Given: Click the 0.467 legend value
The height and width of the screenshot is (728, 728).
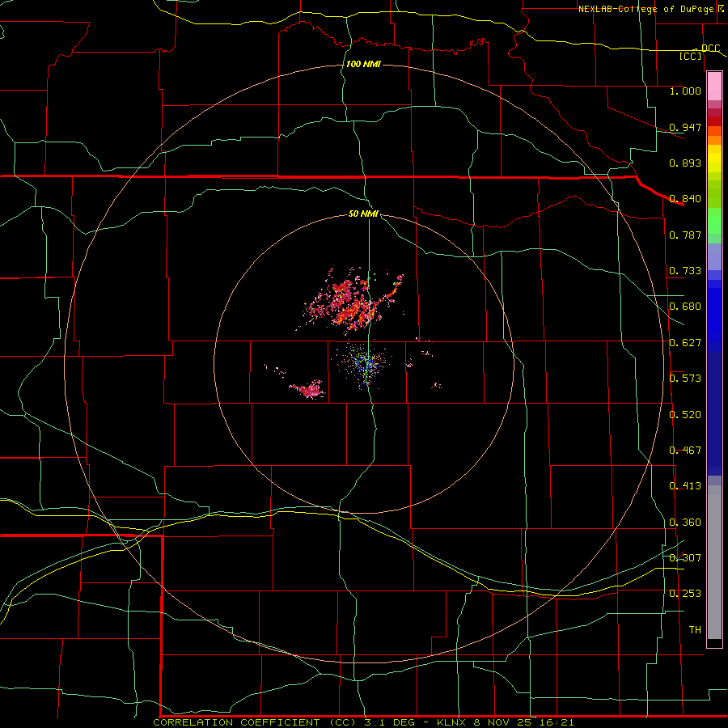Looking at the screenshot, I should point(685,451).
